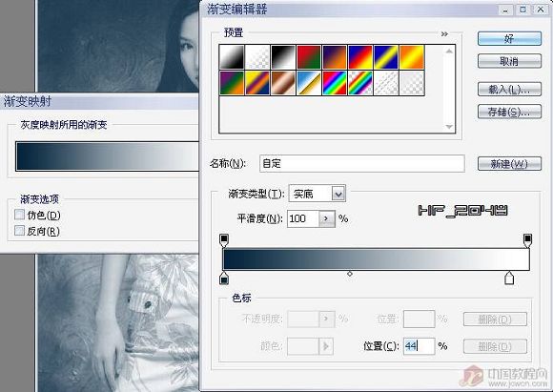
Task: Pick the rainbow spectrum gradient preset
Action: tap(335, 83)
